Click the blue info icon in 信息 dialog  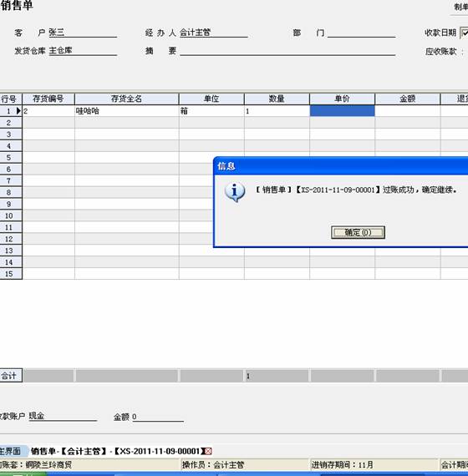(235, 192)
